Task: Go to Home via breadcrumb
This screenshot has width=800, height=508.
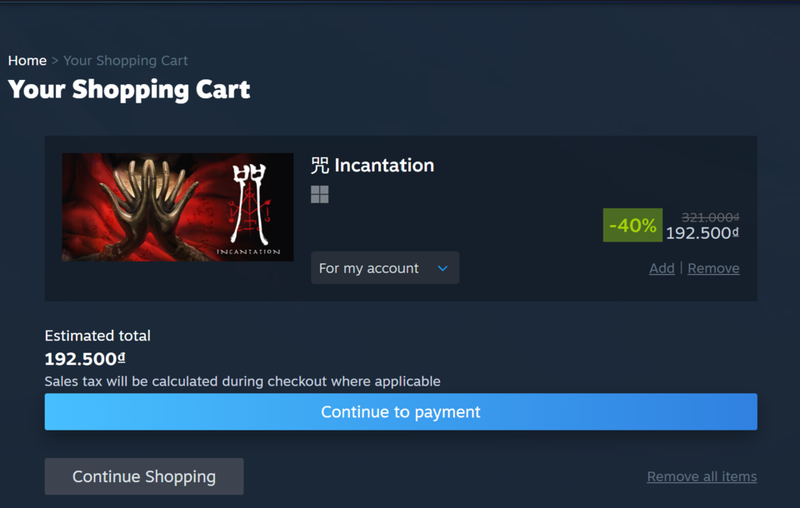Action: click(x=27, y=61)
